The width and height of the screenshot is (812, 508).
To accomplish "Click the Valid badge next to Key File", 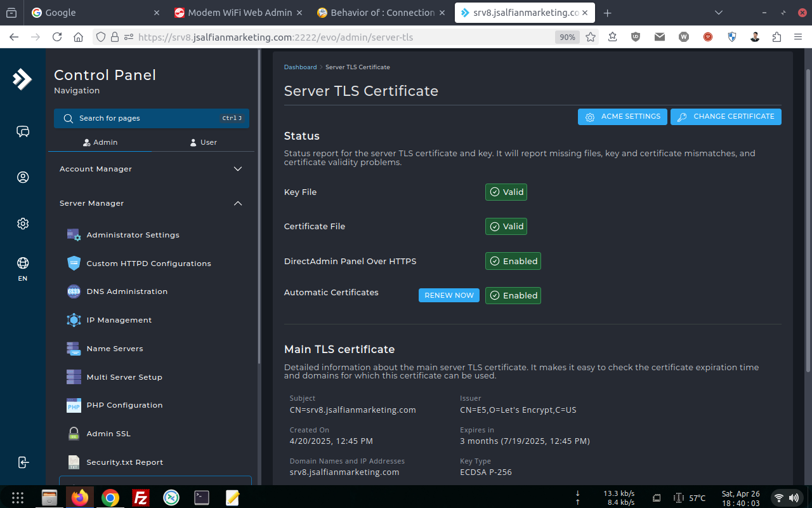I will pyautogui.click(x=506, y=192).
